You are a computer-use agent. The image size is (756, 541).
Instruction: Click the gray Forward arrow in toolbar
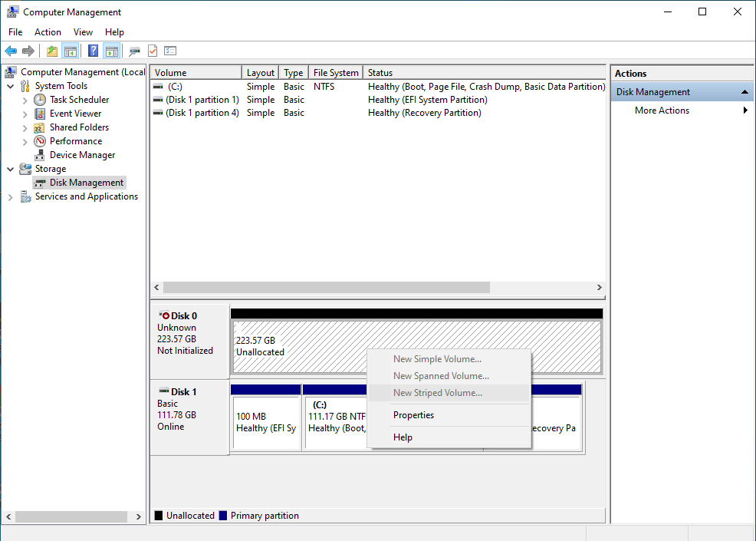(x=28, y=51)
